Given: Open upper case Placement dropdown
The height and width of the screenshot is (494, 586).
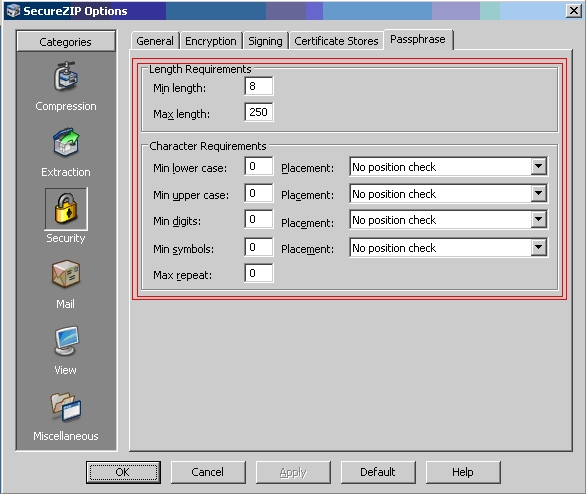Looking at the screenshot, I should pyautogui.click(x=448, y=194).
